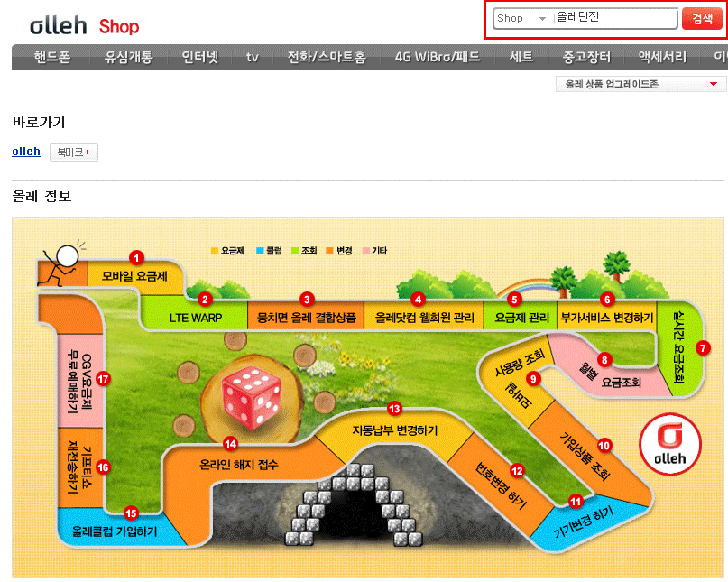The image size is (728, 582).
Task: Click the red dice icon
Action: 251,397
